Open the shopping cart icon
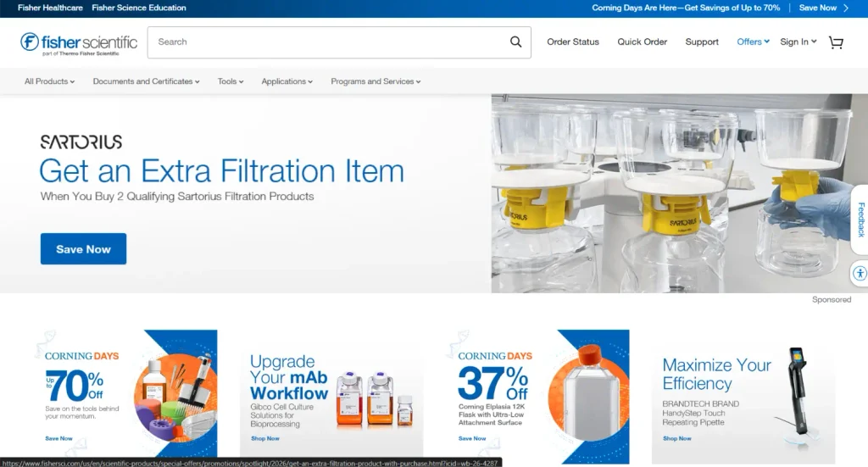Viewport: 868px width, 467px height. click(836, 42)
